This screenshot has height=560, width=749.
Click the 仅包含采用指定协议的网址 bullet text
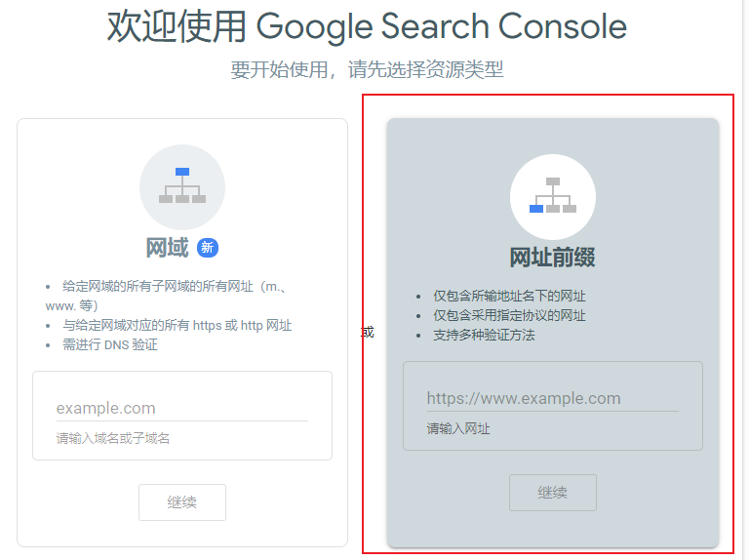[x=509, y=315]
